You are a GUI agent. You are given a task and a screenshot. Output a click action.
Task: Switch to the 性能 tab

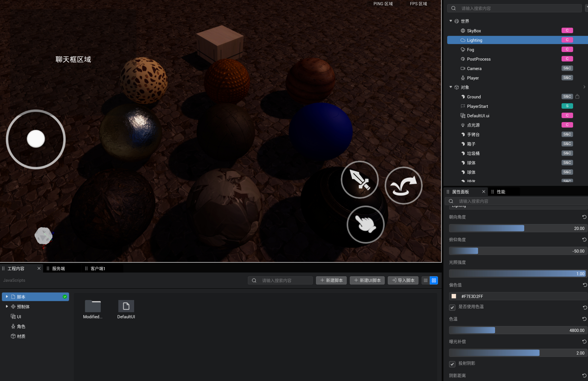(501, 192)
